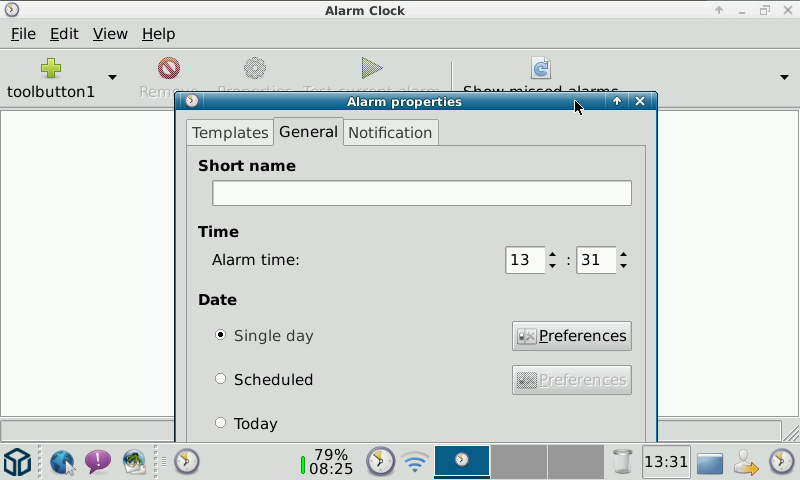Choose the Today radio option
Screen dimensions: 800x480
[x=220, y=423]
